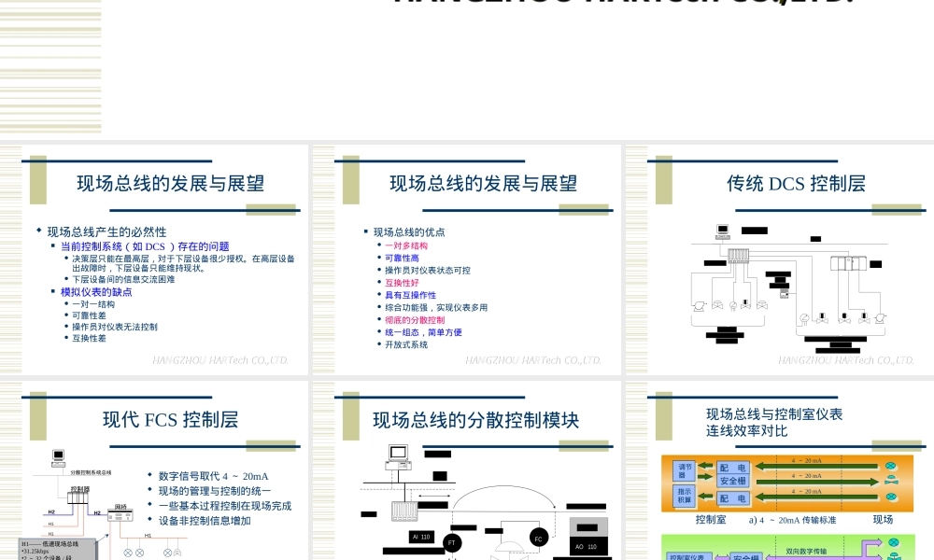Select the bullet 具有互操作性
This screenshot has height=560, width=934.
(410, 295)
